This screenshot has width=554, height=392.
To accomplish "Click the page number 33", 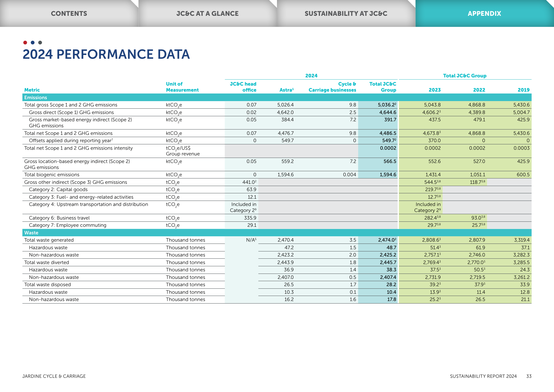I will coord(529,376).
